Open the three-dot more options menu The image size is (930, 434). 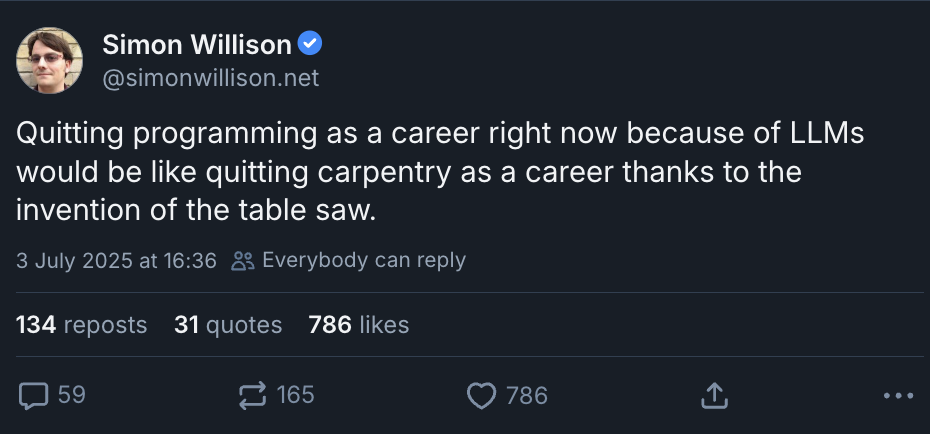[899, 396]
